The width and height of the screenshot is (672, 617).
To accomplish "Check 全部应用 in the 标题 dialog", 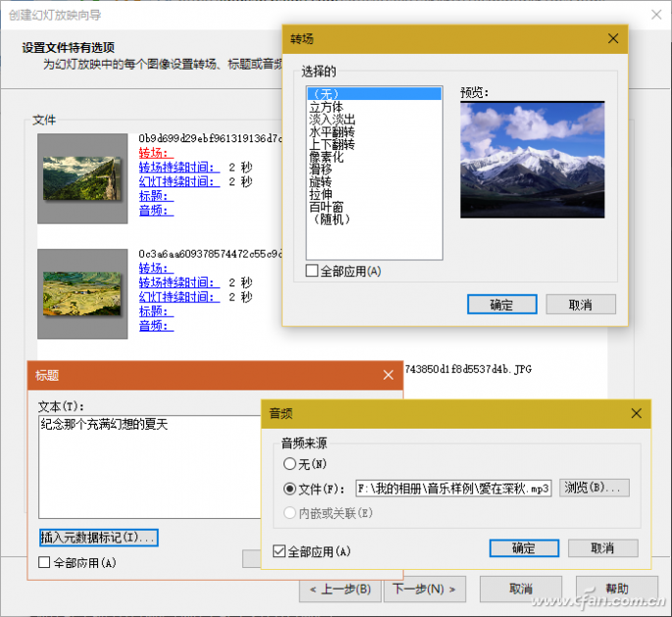I will [x=44, y=562].
